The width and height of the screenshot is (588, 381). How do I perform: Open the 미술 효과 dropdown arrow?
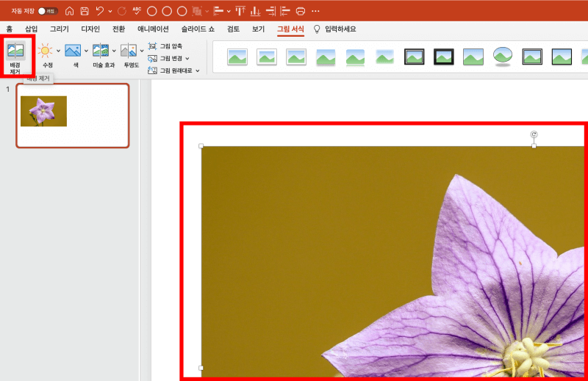point(114,51)
